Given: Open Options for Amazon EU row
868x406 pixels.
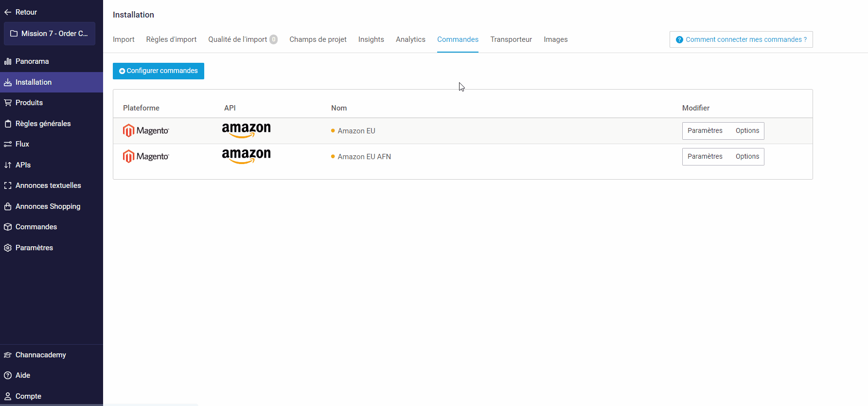Looking at the screenshot, I should click(x=747, y=130).
